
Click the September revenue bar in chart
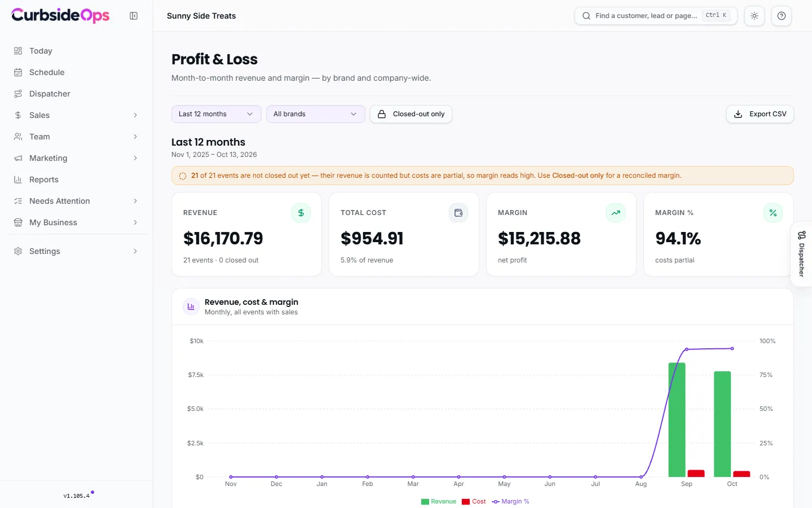point(677,420)
